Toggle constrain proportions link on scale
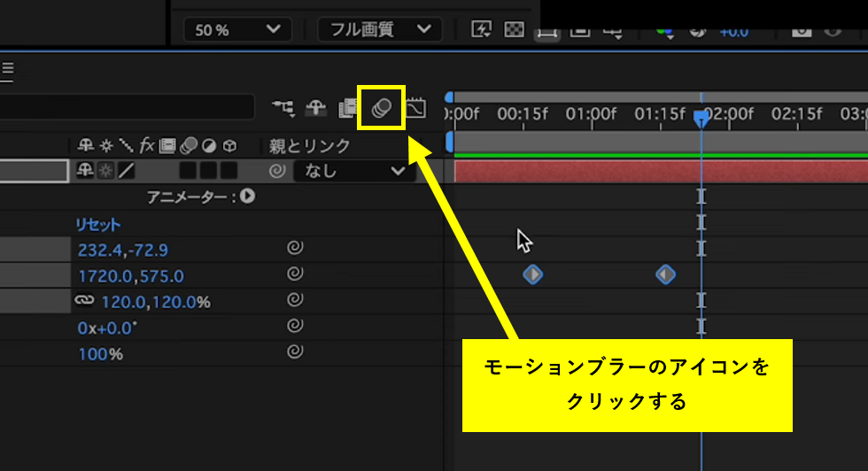868x471 pixels. [84, 300]
